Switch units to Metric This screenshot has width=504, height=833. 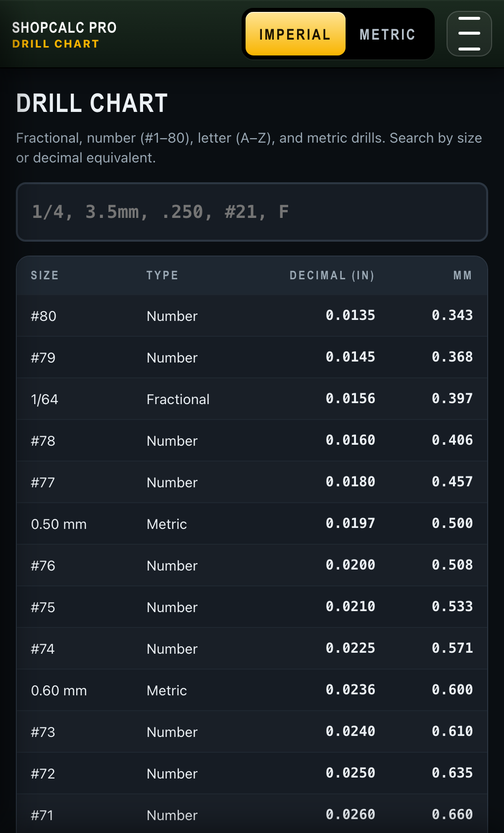click(x=387, y=34)
